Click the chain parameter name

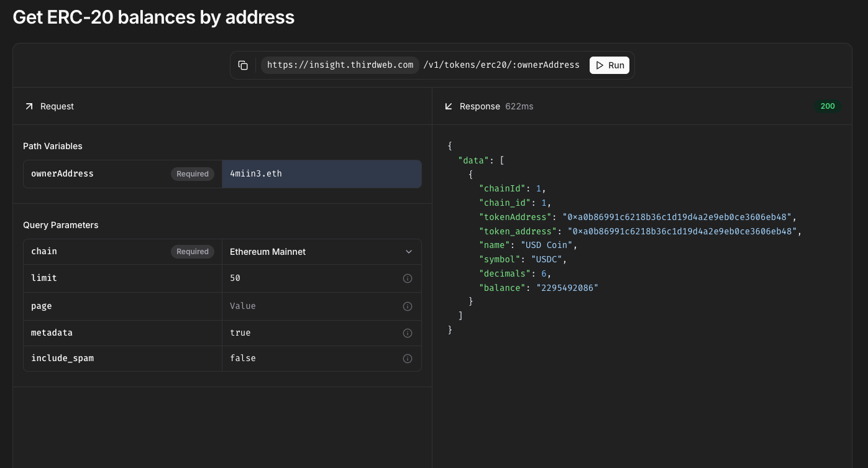(x=44, y=252)
